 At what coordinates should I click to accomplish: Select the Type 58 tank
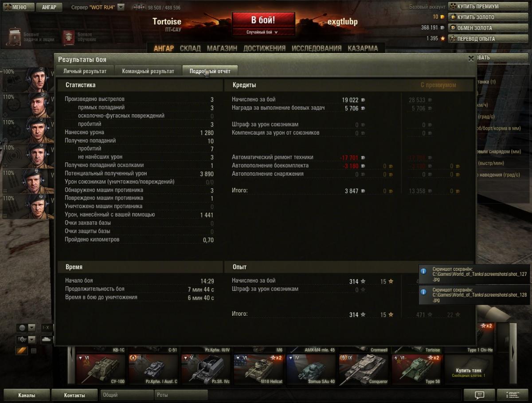pos(417,370)
